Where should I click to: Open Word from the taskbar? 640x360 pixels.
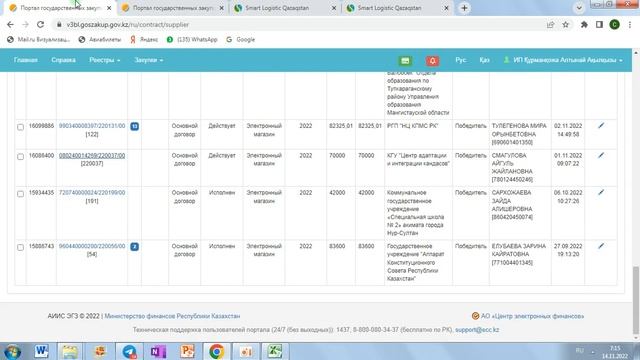click(41, 351)
